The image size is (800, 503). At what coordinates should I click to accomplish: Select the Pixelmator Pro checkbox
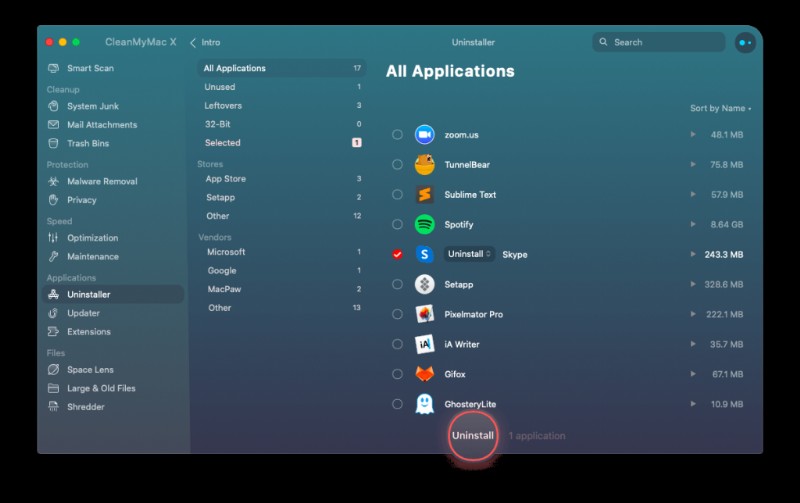397,314
